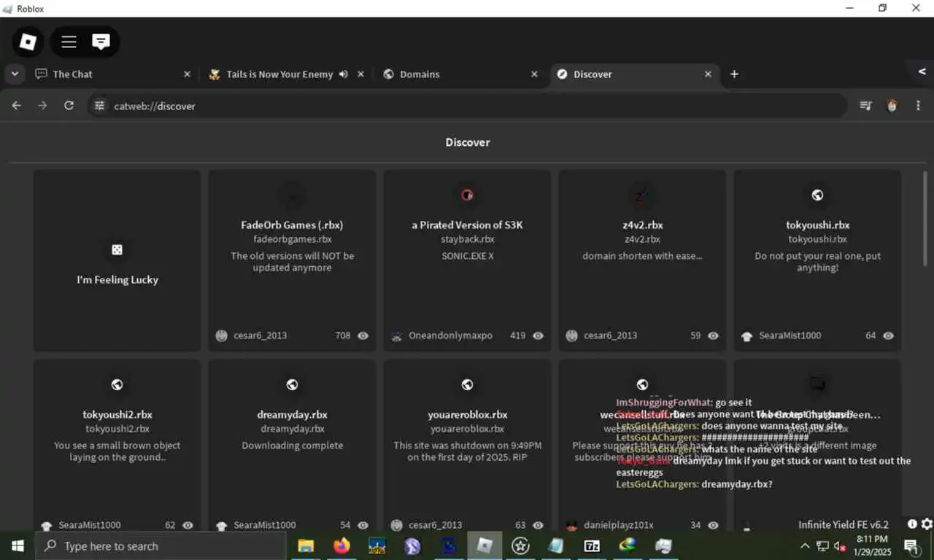Open a Pirated Version of S3K card

(467, 261)
